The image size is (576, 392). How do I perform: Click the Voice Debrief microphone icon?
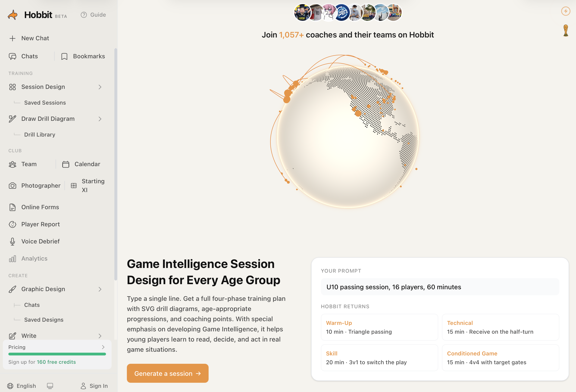tap(13, 241)
